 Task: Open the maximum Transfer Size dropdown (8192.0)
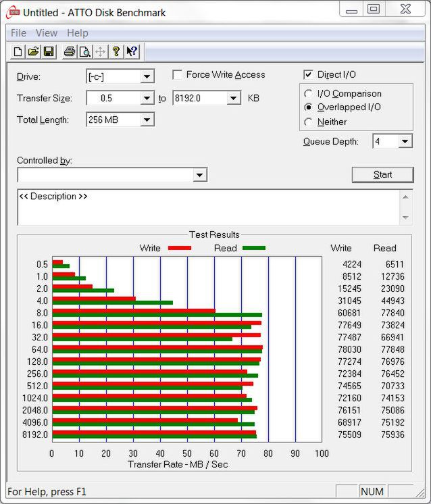[x=233, y=98]
